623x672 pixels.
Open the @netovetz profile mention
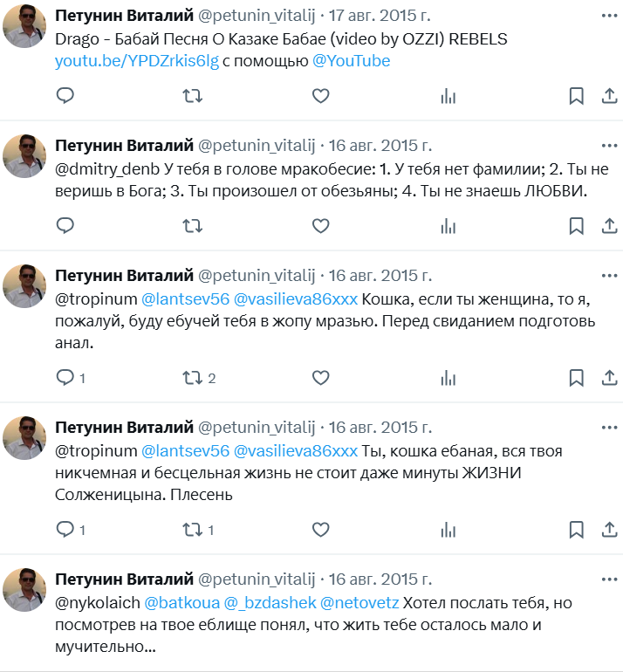point(359,602)
